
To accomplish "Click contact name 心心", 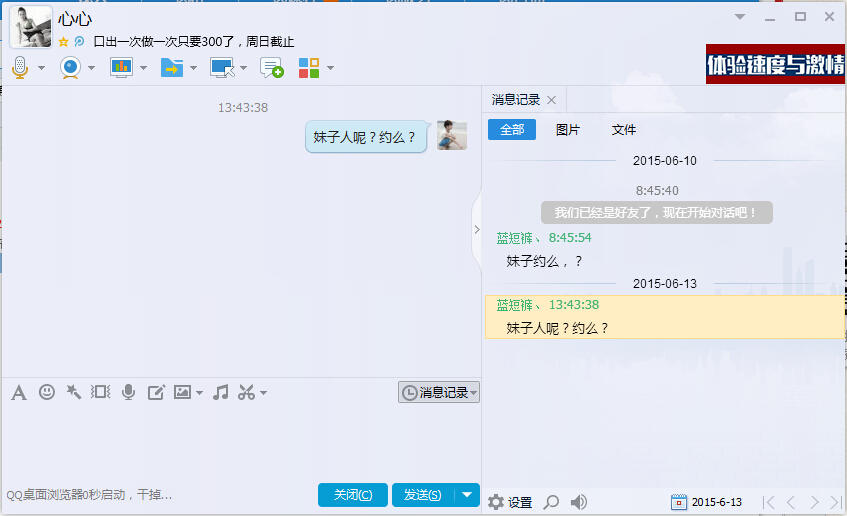I will pyautogui.click(x=75, y=19).
